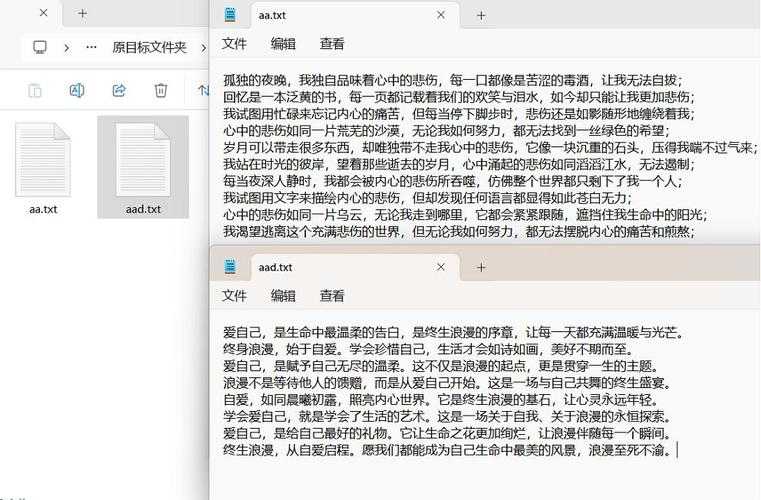Click the line starting 自爱，如同晨曦初露
This screenshot has width=761, height=500.
tap(441, 400)
